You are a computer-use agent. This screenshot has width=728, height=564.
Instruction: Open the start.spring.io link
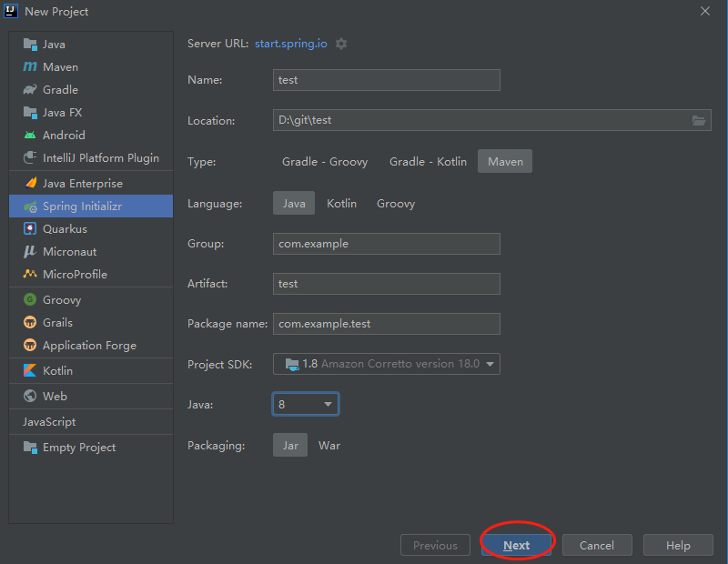[x=290, y=44]
